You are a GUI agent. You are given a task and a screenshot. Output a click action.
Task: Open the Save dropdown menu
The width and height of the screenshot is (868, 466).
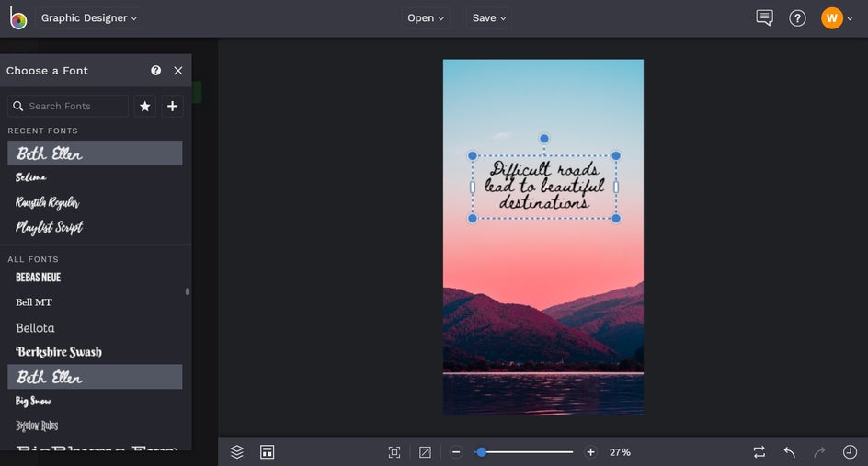click(488, 18)
